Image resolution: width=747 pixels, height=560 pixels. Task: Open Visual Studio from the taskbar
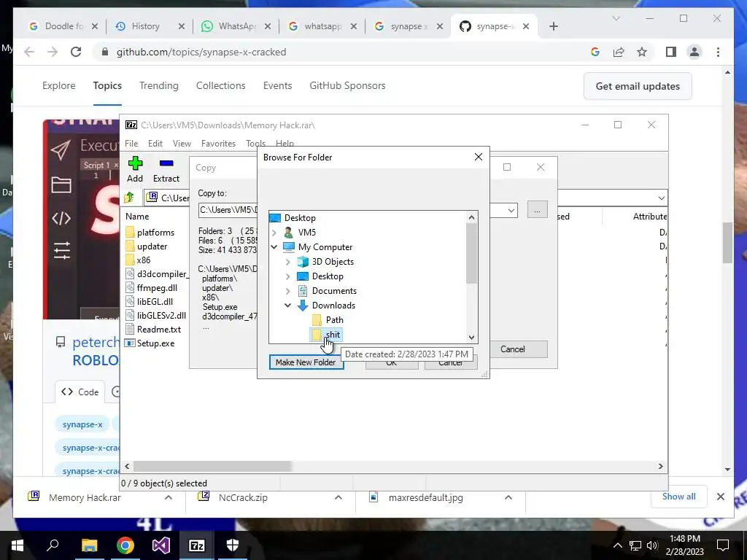pos(161,545)
